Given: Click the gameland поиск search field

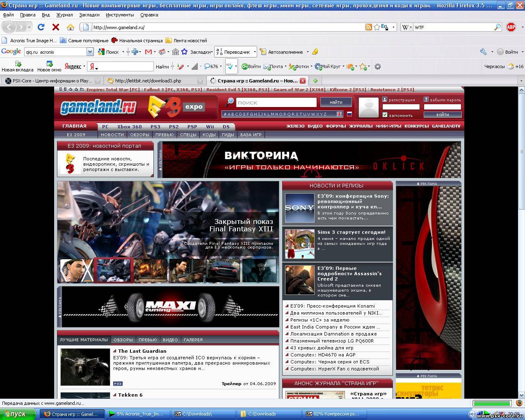Looking at the screenshot, I should click(276, 102).
